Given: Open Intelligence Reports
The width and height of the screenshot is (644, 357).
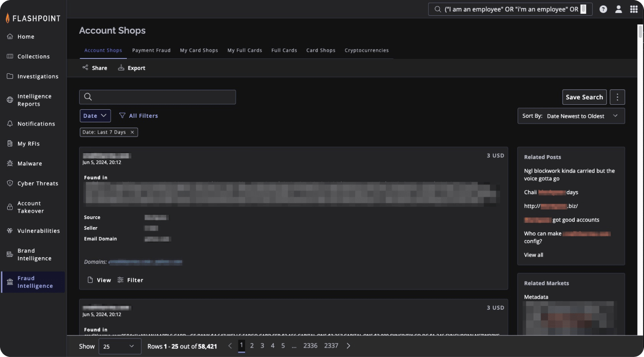Looking at the screenshot, I should (x=35, y=100).
